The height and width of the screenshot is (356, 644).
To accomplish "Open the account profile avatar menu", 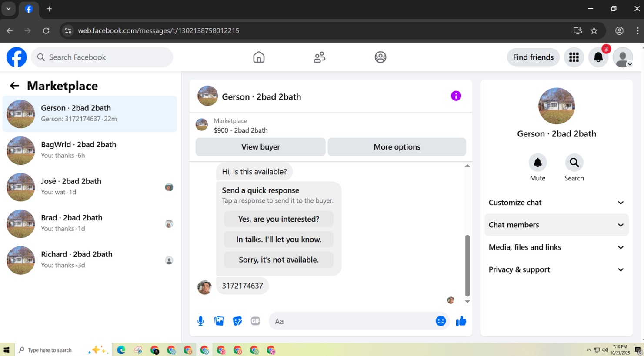I will click(x=623, y=57).
